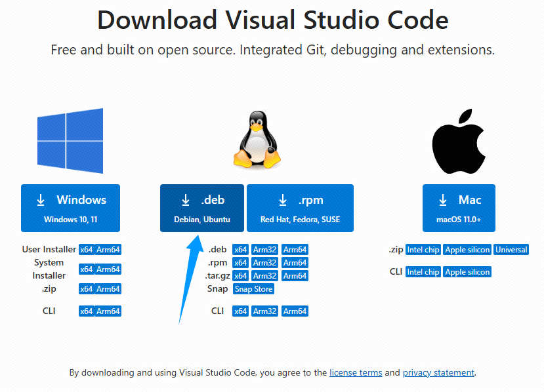Click the download arrow icon on Mac button

pos(443,200)
